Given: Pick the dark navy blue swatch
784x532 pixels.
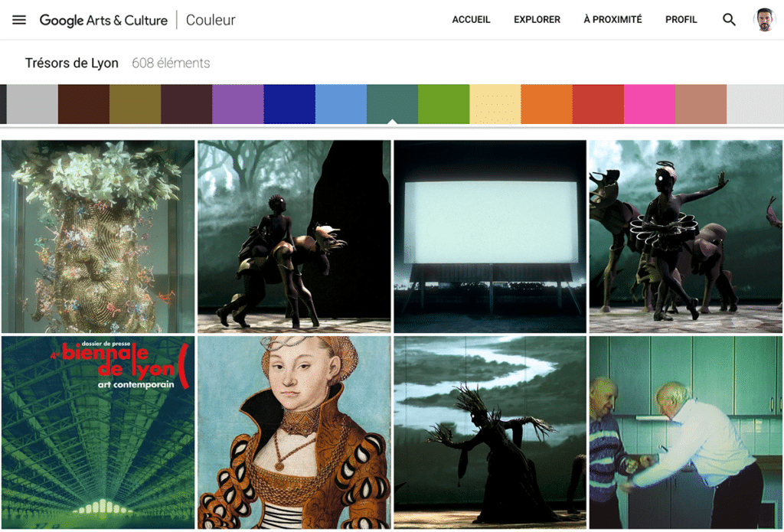Looking at the screenshot, I should coord(289,104).
